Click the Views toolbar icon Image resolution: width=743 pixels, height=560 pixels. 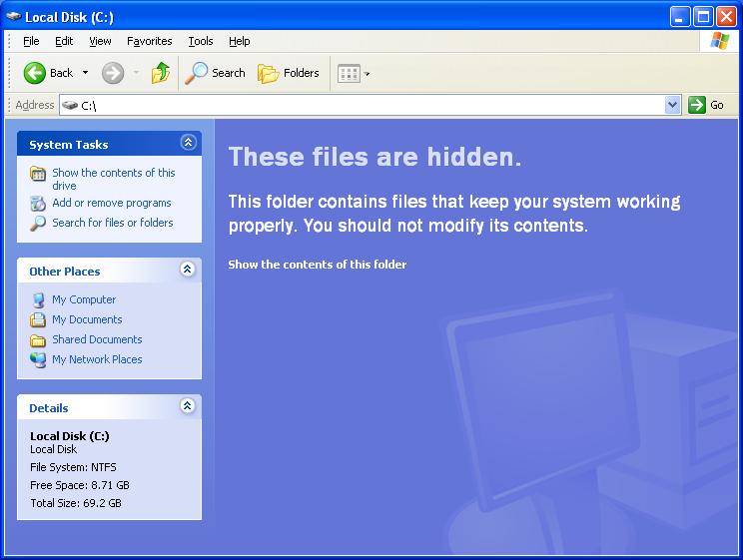(349, 74)
